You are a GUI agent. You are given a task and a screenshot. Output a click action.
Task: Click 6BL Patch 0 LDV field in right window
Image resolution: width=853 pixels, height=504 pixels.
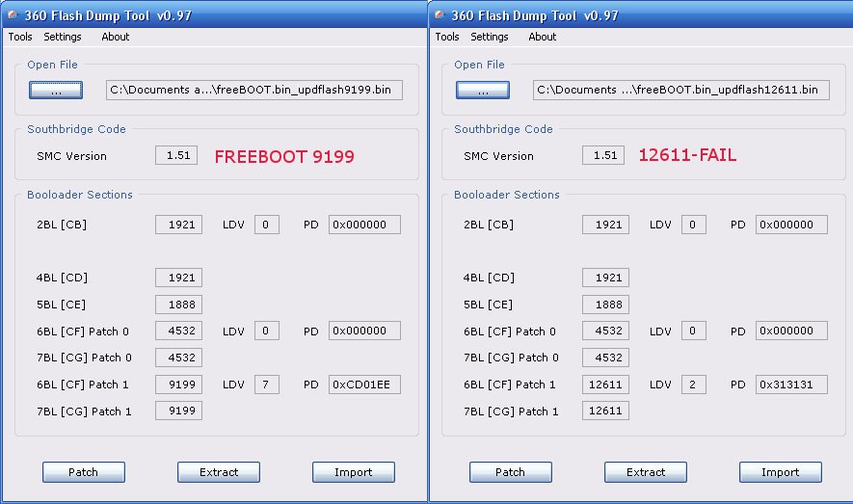coord(694,331)
